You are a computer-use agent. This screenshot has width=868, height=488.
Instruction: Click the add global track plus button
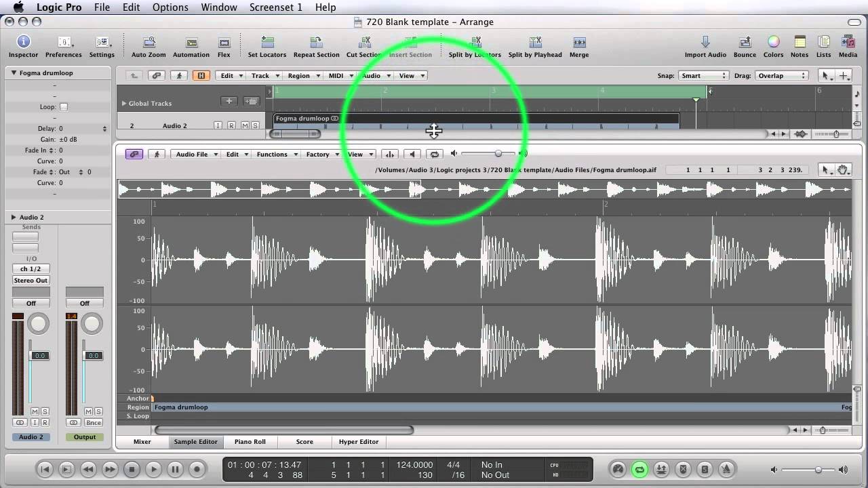point(229,102)
